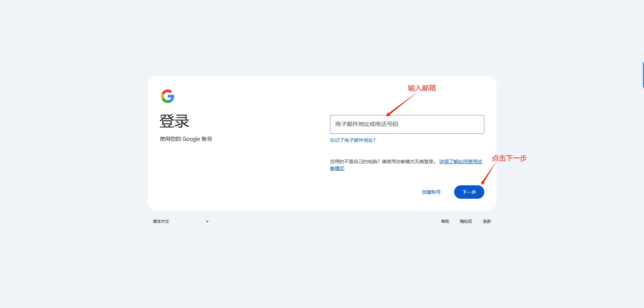Open the 帮助 footer link
Screen dimensions: 644x308
[445, 222]
